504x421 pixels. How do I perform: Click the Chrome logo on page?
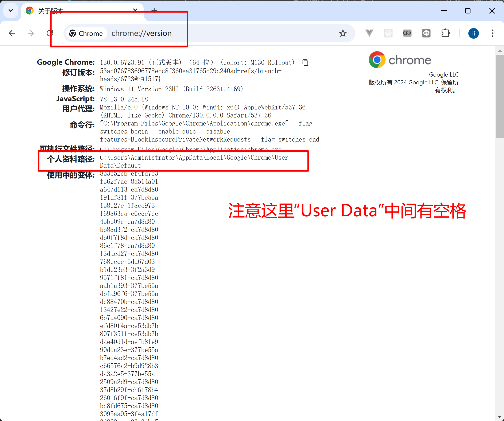pos(400,60)
